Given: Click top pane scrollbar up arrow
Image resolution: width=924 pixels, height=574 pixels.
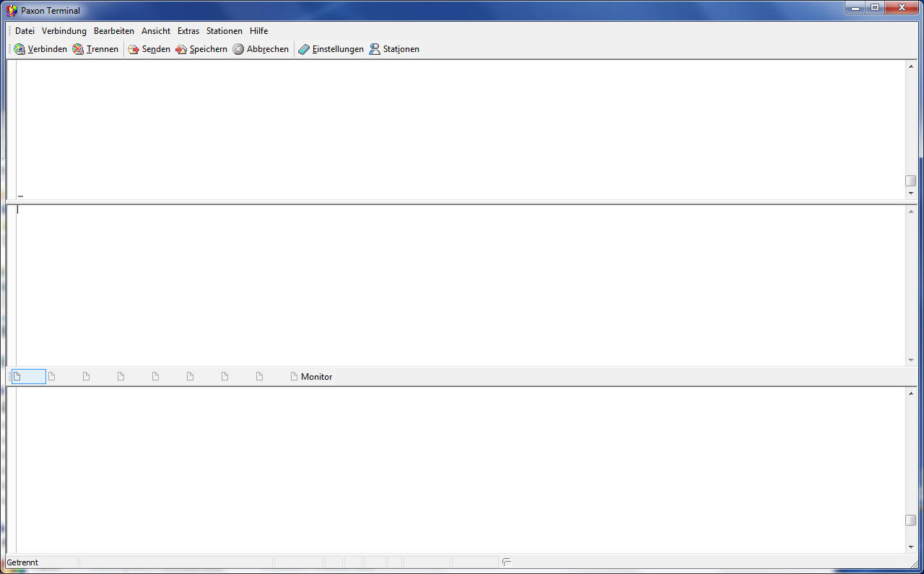Looking at the screenshot, I should point(911,66).
